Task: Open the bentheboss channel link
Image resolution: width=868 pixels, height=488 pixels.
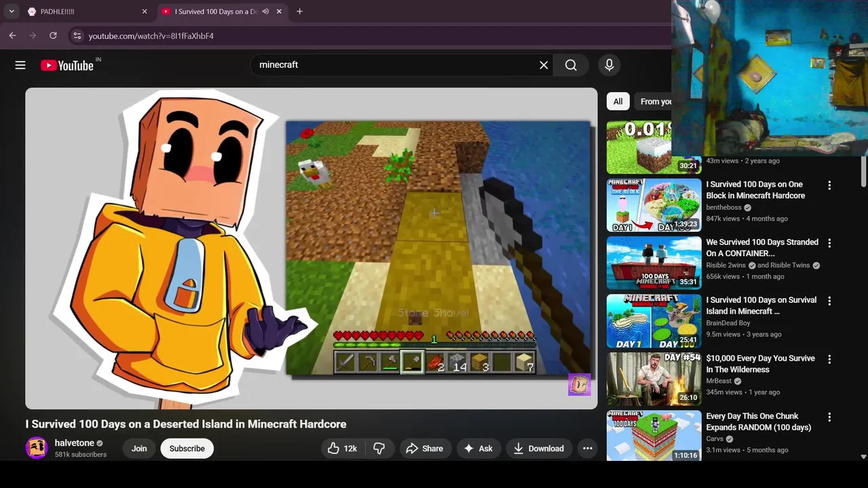Action: point(724,207)
